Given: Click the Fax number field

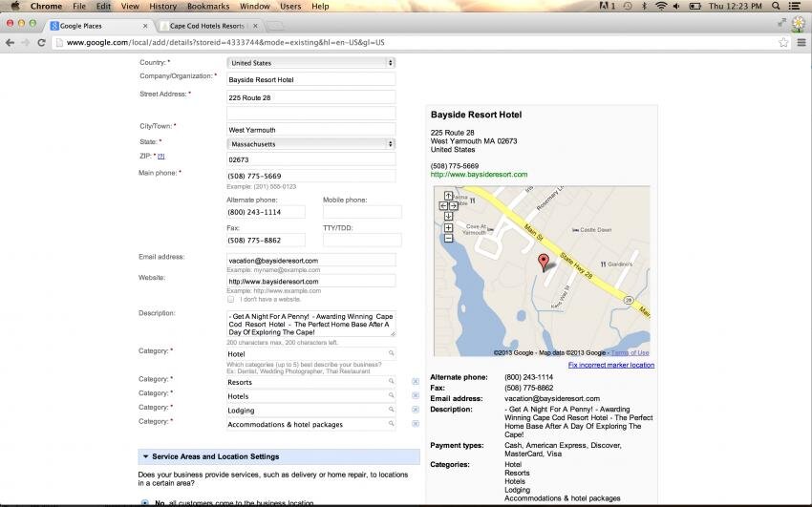Looking at the screenshot, I should point(266,240).
